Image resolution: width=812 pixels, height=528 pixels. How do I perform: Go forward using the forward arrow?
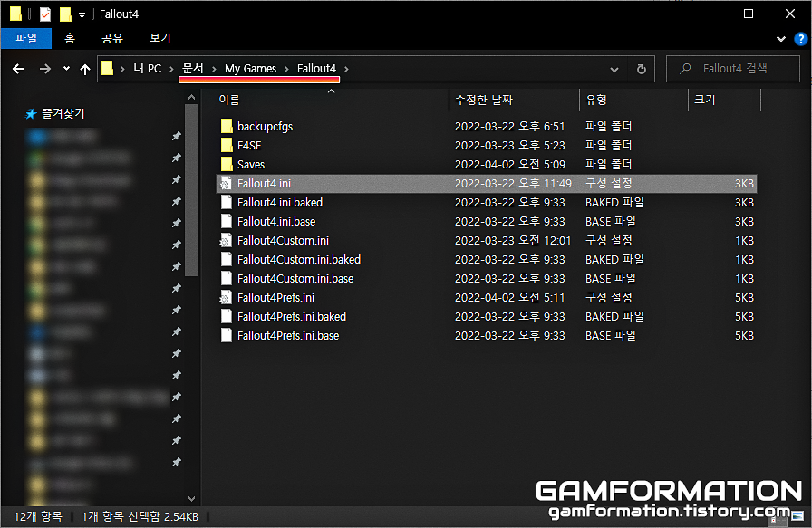click(x=45, y=69)
